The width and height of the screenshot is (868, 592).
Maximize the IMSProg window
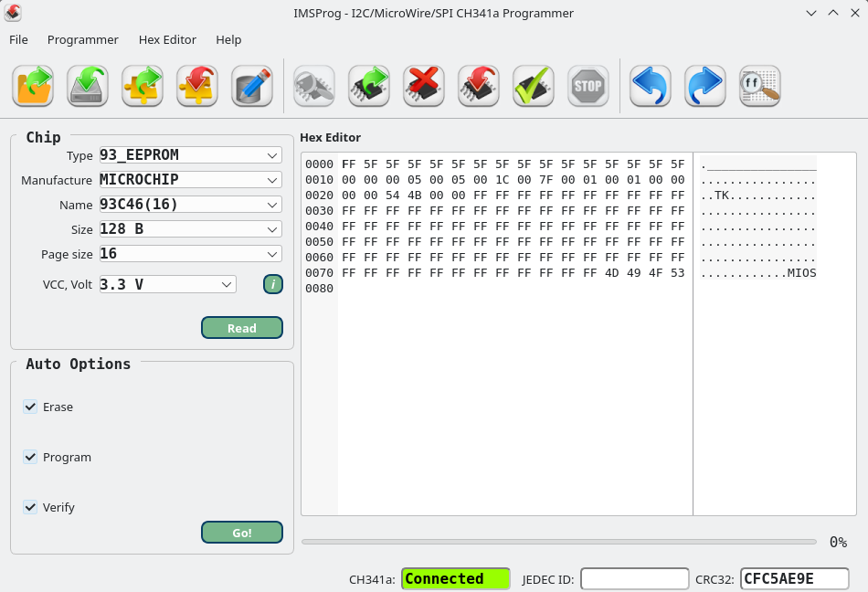point(833,13)
